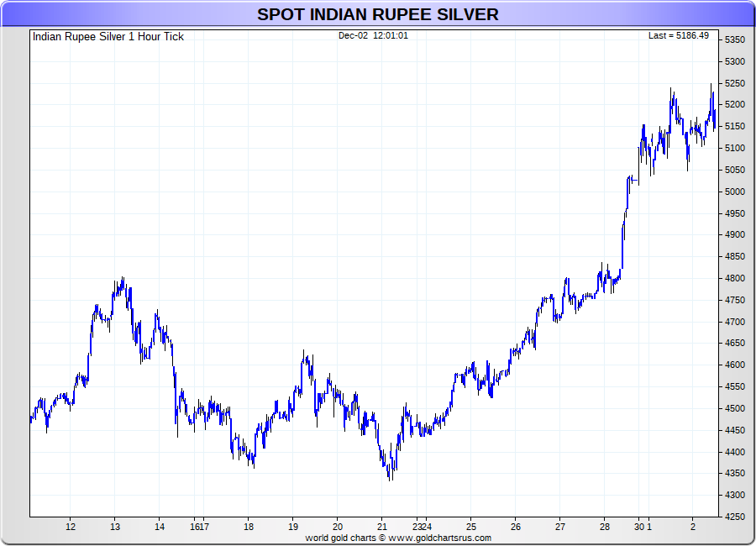Click the date label 2 on the x-axis
Viewport: 756px width, 546px height.
coord(693,527)
